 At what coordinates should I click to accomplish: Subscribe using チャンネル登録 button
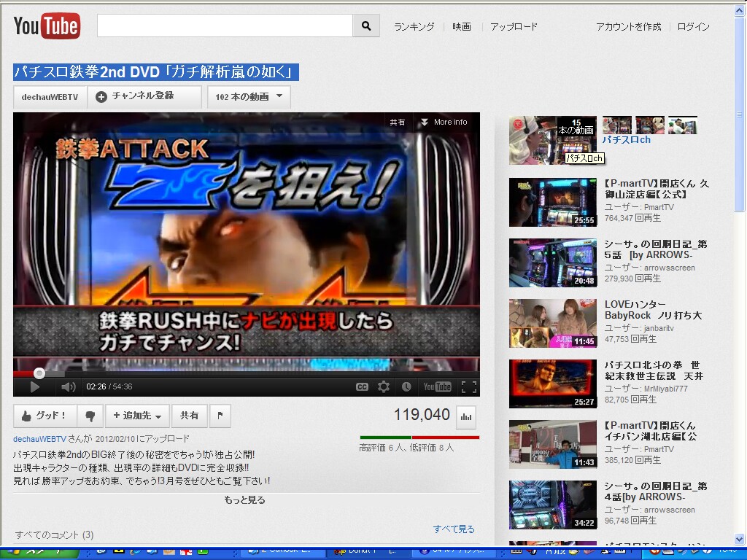[x=144, y=97]
